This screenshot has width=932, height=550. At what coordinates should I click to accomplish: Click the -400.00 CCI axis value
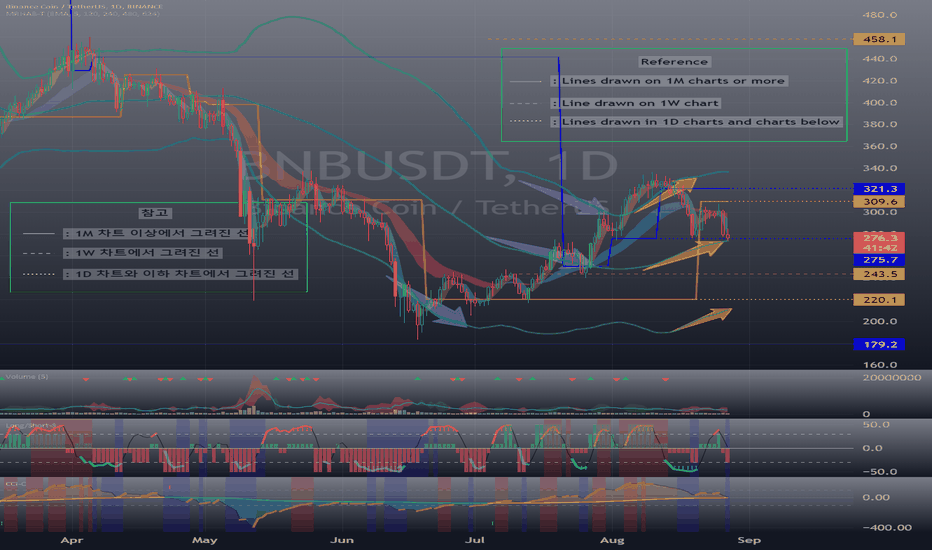tap(887, 527)
